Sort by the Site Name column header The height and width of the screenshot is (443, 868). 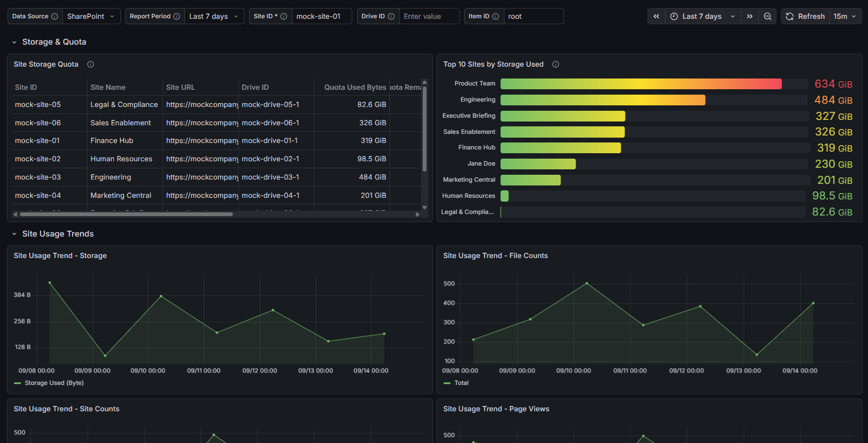(x=108, y=87)
